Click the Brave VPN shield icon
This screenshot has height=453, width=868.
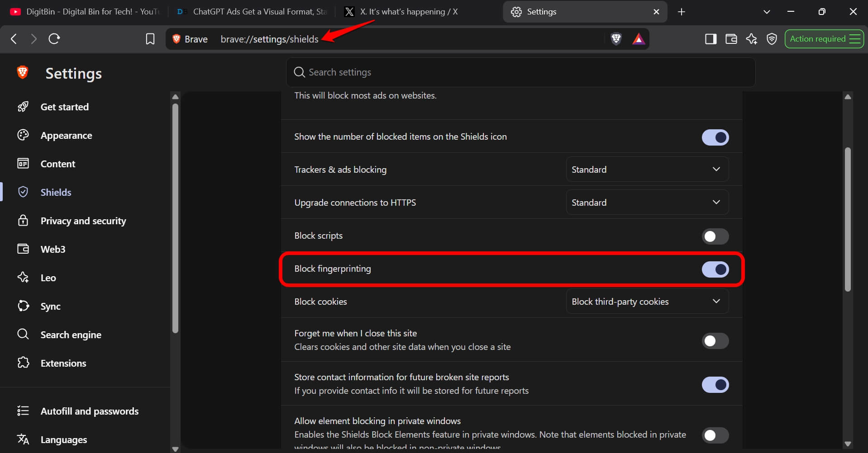pyautogui.click(x=772, y=39)
